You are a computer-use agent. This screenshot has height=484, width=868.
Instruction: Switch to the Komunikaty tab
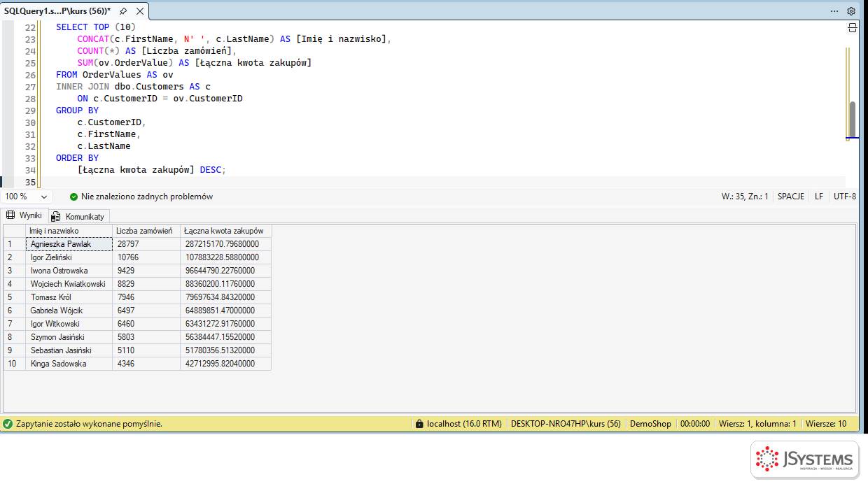click(78, 216)
